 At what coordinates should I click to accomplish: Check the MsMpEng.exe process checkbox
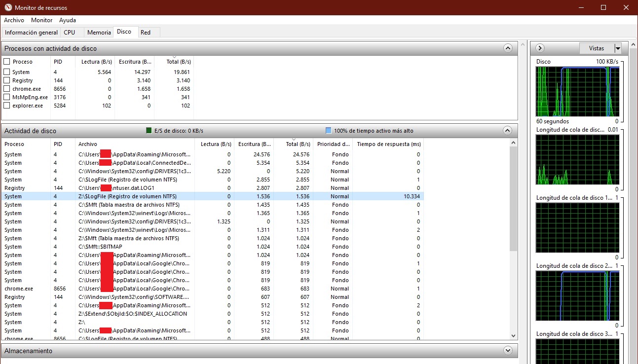(x=7, y=97)
